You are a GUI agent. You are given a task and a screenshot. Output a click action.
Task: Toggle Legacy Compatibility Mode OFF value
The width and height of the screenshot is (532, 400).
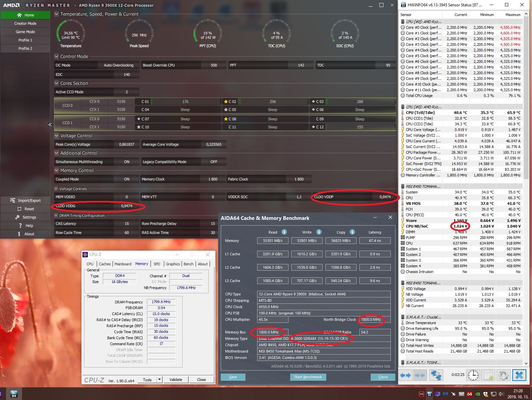click(x=214, y=162)
